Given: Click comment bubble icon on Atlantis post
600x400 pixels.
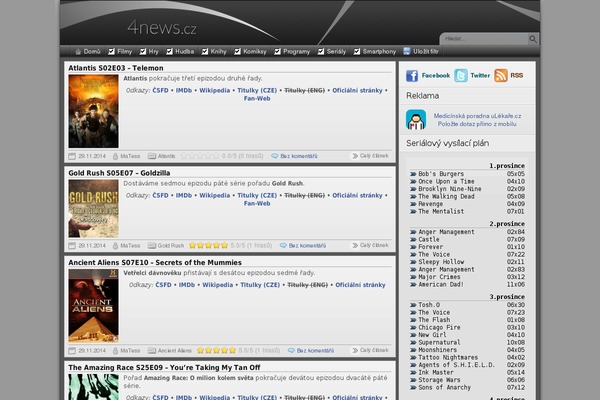Looking at the screenshot, I should (x=274, y=156).
